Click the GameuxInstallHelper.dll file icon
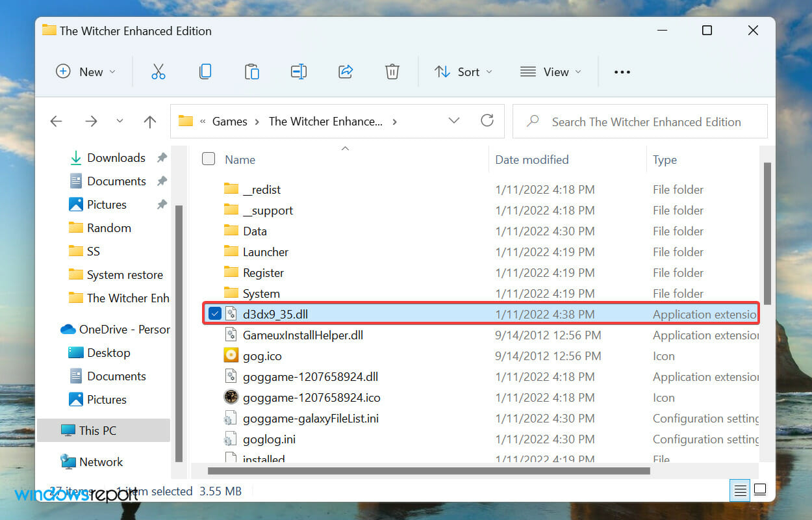812x520 pixels. [231, 335]
